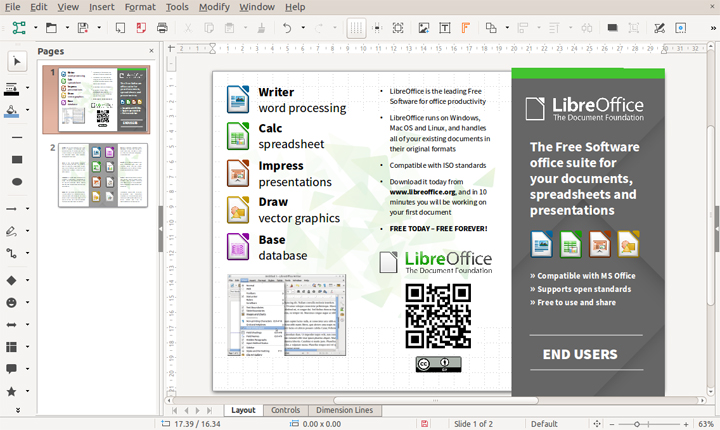Viewport: 720px width, 430px height.
Task: Open the Undo history dropdown arrow
Action: tap(303, 28)
